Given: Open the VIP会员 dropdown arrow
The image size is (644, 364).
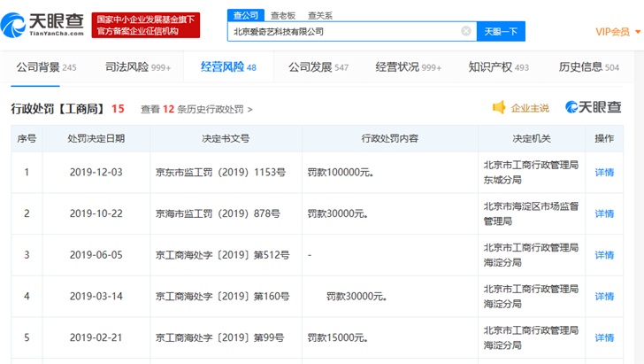Looking at the screenshot, I should 638,32.
